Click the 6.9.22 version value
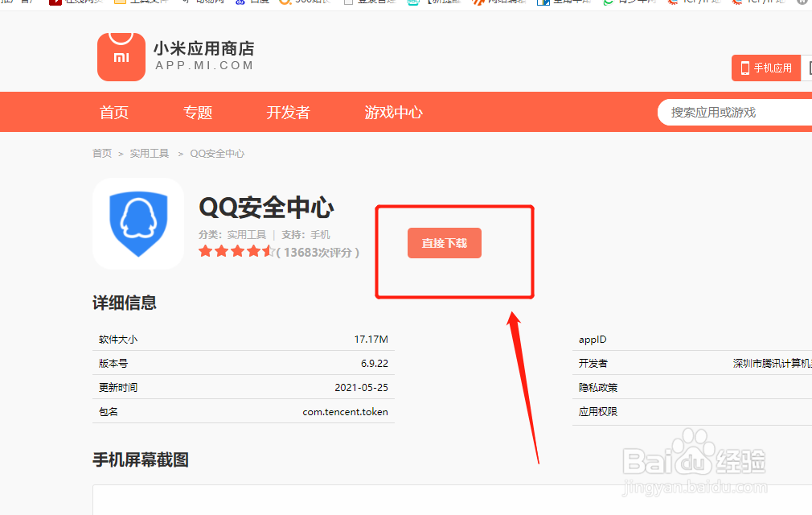Screen dimensions: 812x515 tap(375, 363)
